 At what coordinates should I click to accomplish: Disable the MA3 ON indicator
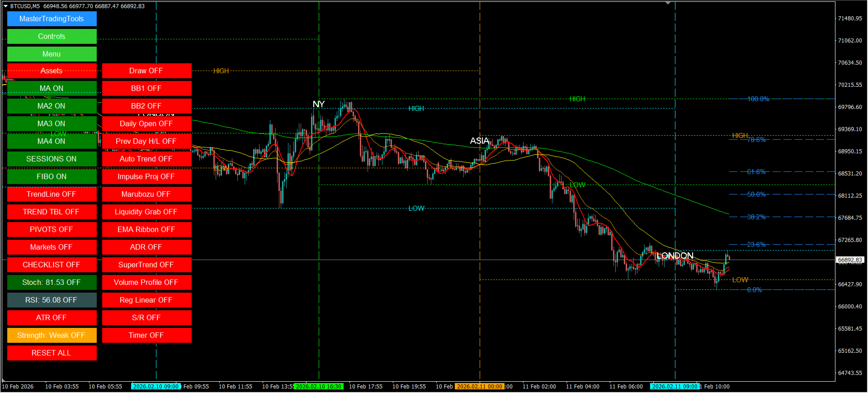[52, 124]
